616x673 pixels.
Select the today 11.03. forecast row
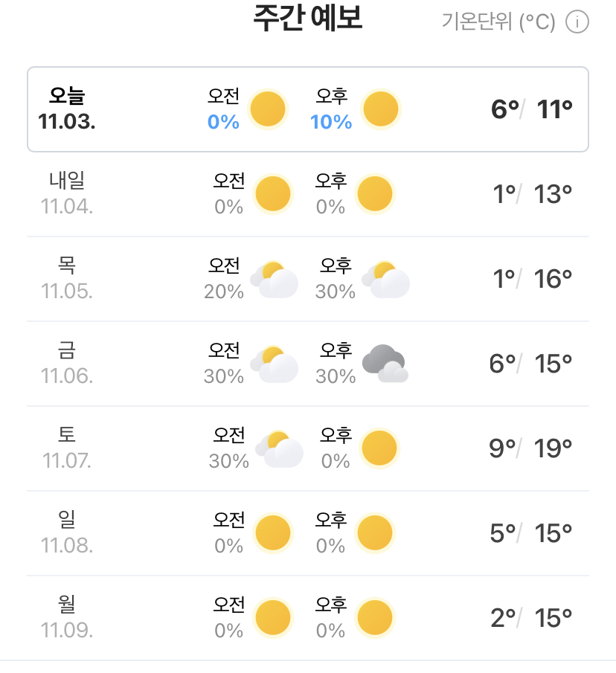(308, 109)
